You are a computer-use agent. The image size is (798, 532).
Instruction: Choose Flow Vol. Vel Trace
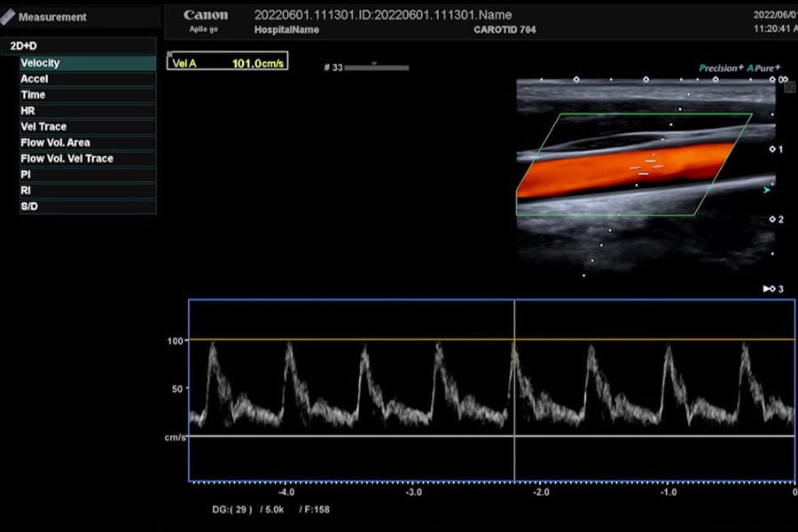88,159
